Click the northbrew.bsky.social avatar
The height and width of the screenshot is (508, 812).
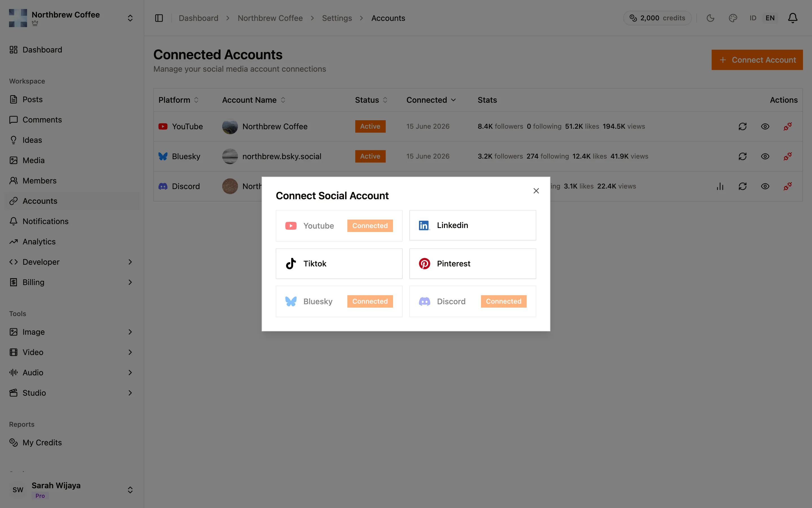coord(230,156)
